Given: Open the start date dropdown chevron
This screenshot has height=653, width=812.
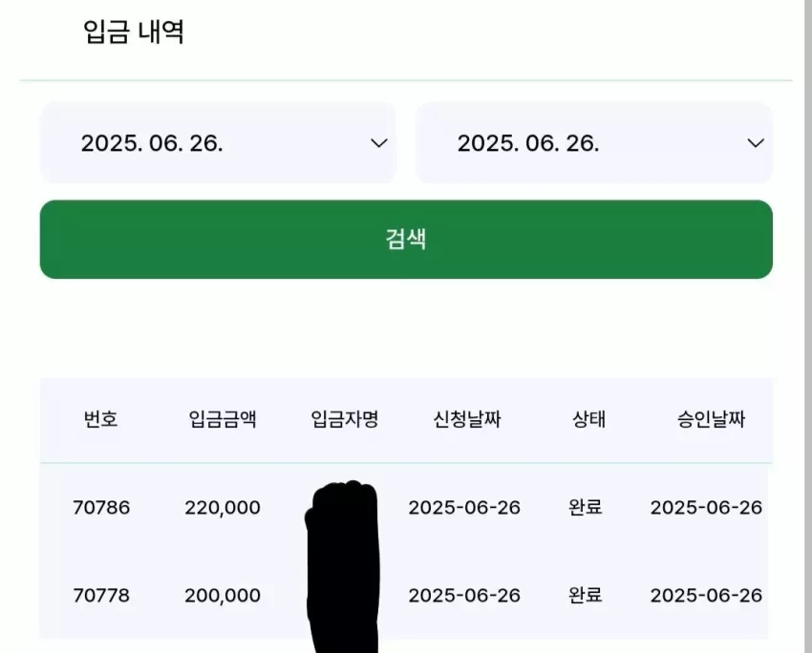Looking at the screenshot, I should pyautogui.click(x=379, y=143).
